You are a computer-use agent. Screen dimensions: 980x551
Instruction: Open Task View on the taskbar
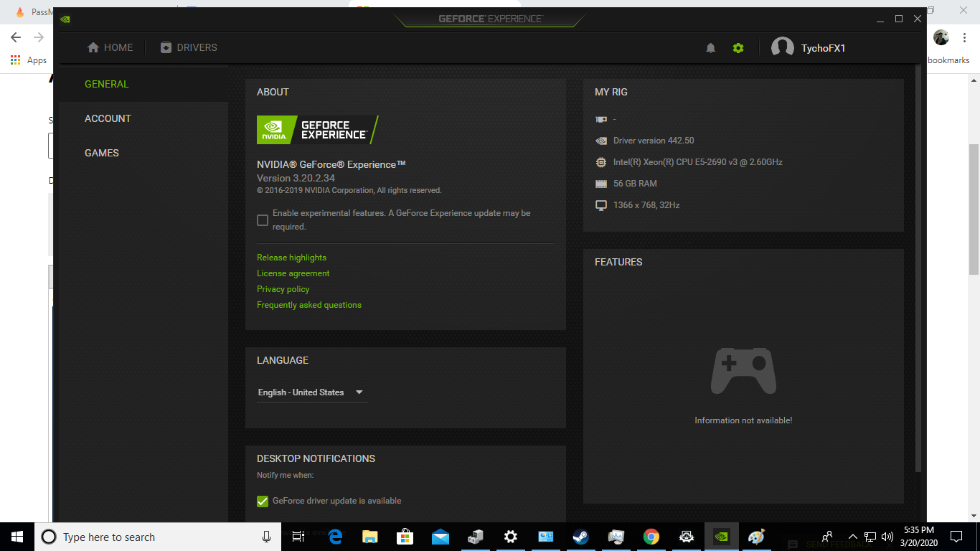[x=298, y=537]
